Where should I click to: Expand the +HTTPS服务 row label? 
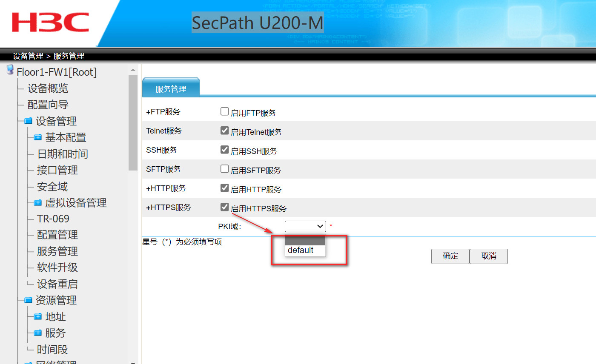(168, 208)
